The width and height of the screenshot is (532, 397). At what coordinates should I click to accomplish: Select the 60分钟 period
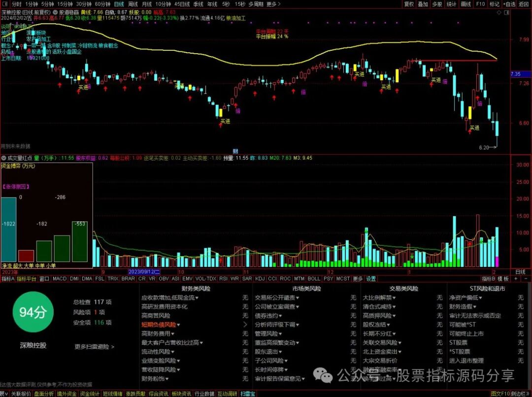tap(102, 4)
